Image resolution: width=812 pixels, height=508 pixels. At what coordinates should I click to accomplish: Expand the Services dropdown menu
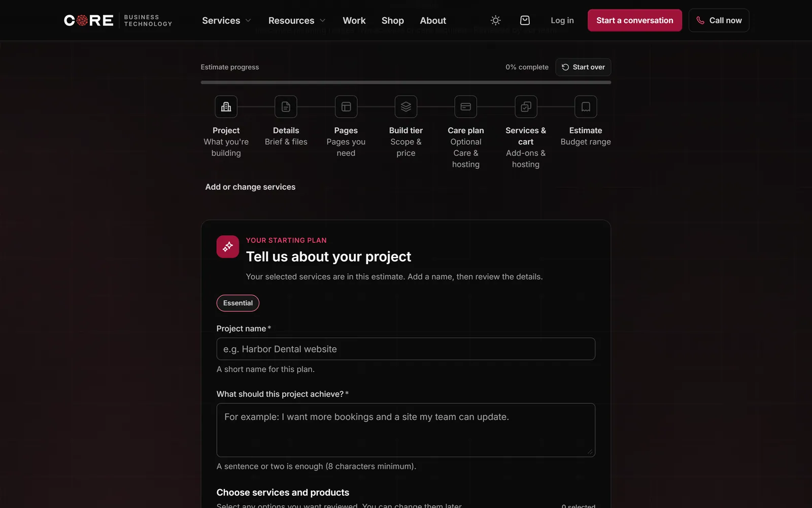[x=226, y=20]
